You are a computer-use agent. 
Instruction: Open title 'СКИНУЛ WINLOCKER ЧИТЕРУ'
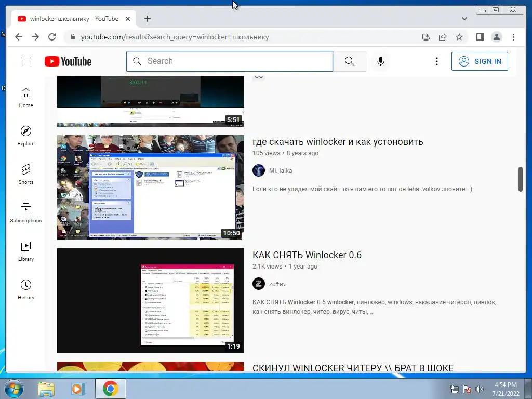(353, 367)
